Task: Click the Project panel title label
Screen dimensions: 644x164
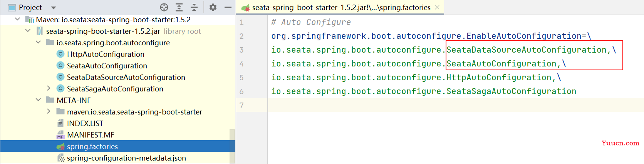Action: pyautogui.click(x=30, y=7)
